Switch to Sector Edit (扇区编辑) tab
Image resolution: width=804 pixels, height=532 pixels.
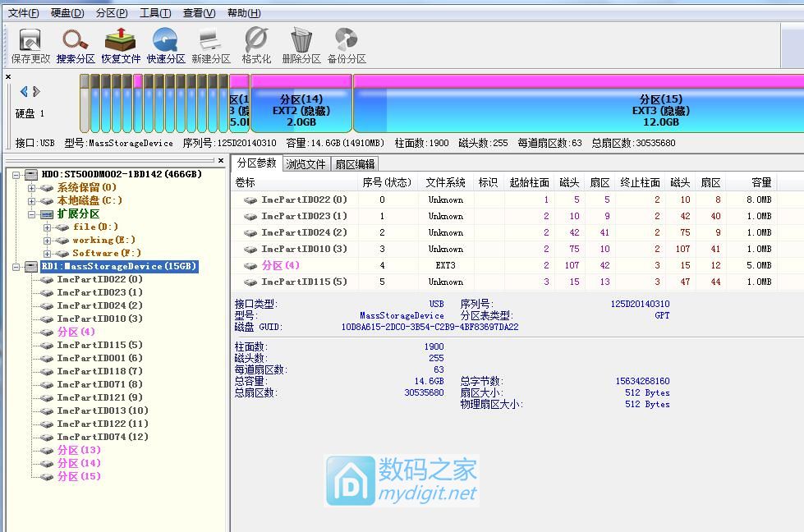point(355,164)
